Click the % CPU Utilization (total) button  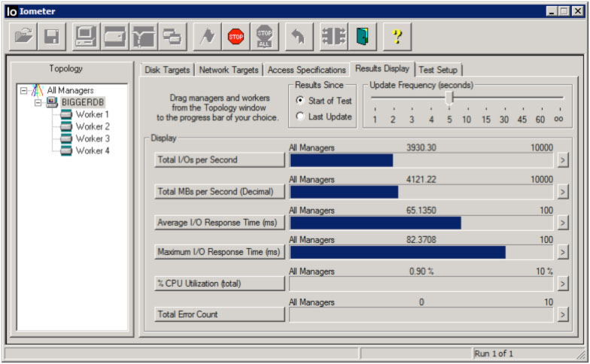coord(220,283)
